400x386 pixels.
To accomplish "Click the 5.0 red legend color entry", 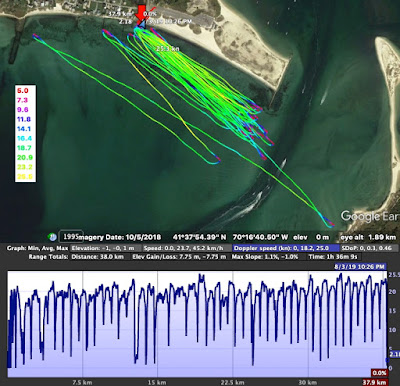I will click(x=23, y=91).
